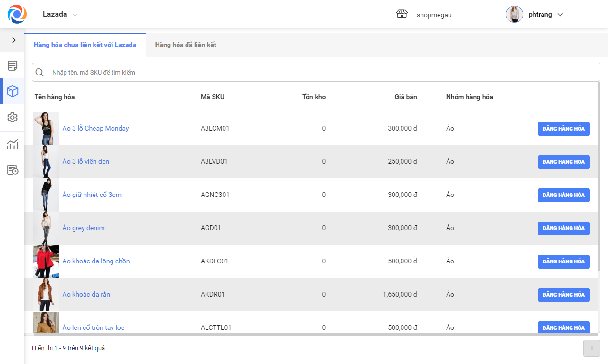Open the reports chart sidebar icon

pos(12,144)
